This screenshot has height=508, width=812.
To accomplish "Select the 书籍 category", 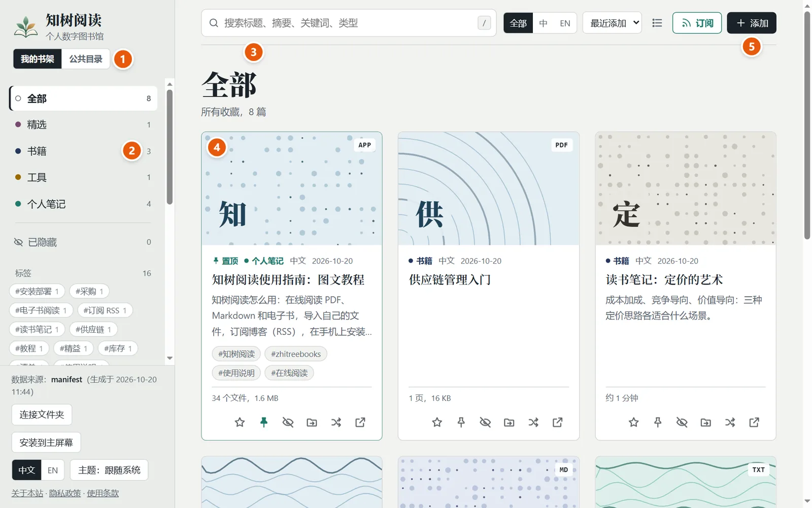I will pos(83,151).
